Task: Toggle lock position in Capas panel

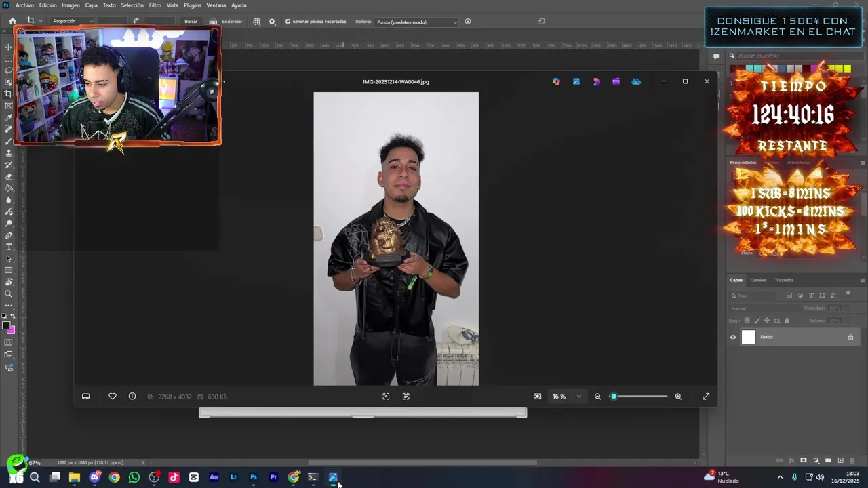Action: [767, 321]
